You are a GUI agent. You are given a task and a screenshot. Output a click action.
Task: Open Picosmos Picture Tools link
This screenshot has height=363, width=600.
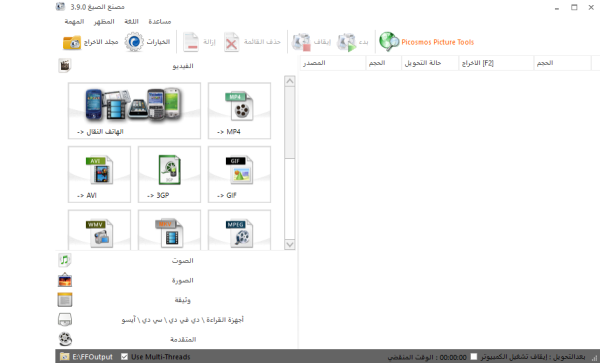427,42
